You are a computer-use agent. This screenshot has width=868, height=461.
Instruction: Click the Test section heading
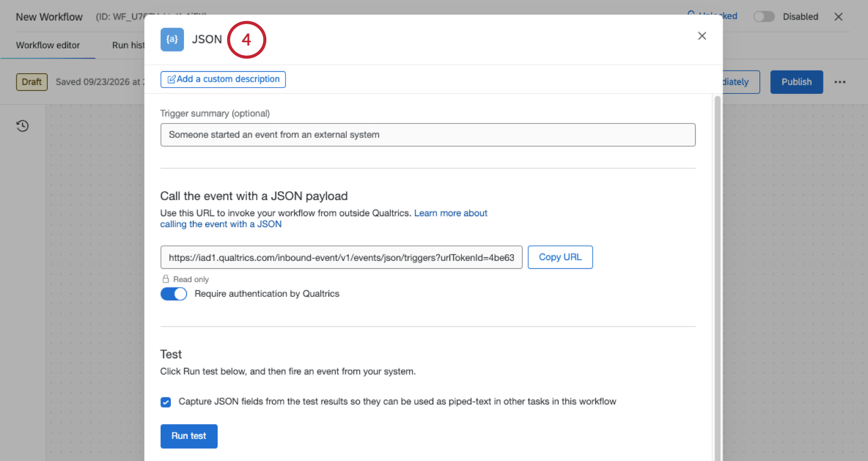(x=171, y=355)
